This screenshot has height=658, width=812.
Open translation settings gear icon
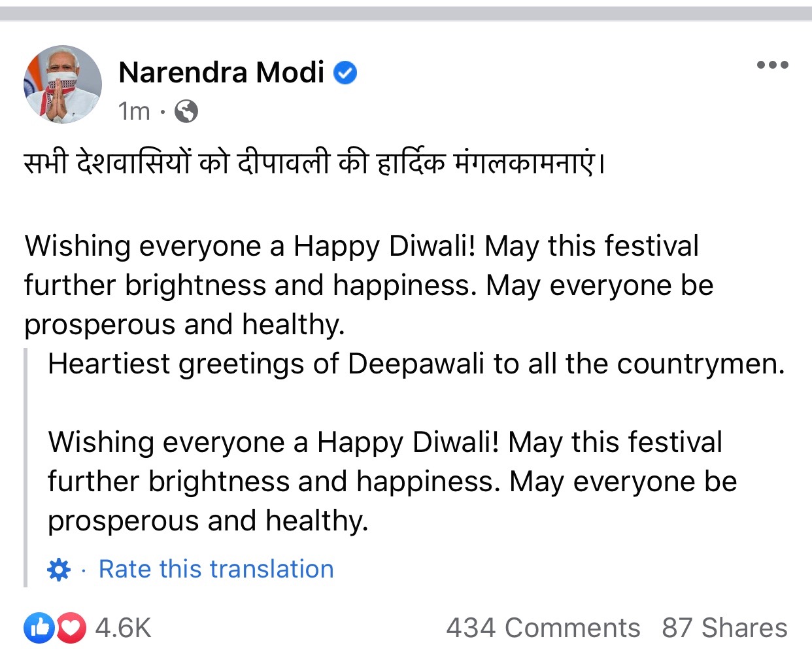tap(59, 570)
